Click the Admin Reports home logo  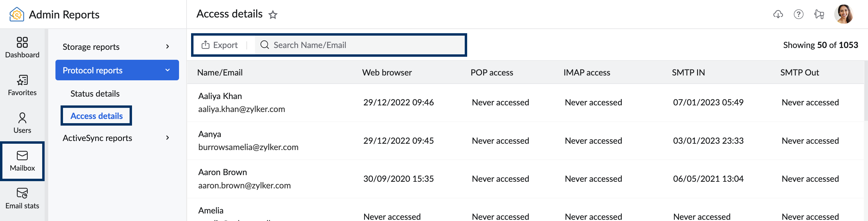point(16,14)
